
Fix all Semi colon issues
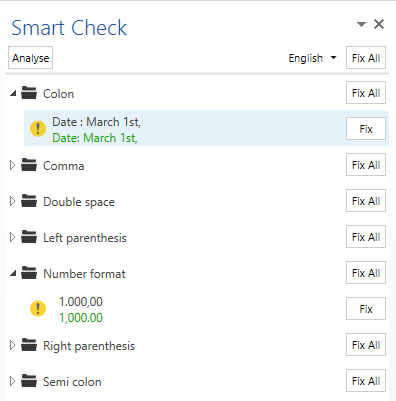pos(366,381)
